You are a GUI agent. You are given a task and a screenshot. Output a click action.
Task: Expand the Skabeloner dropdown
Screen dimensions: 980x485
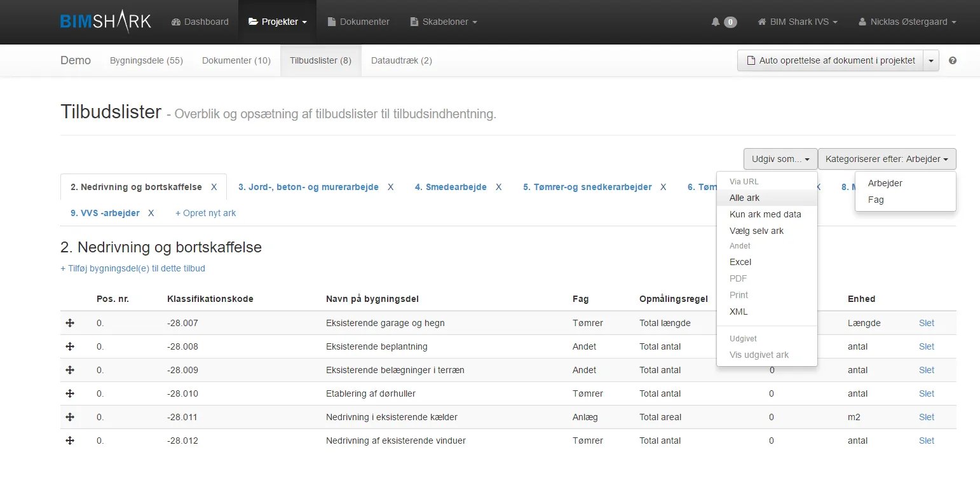(x=444, y=22)
